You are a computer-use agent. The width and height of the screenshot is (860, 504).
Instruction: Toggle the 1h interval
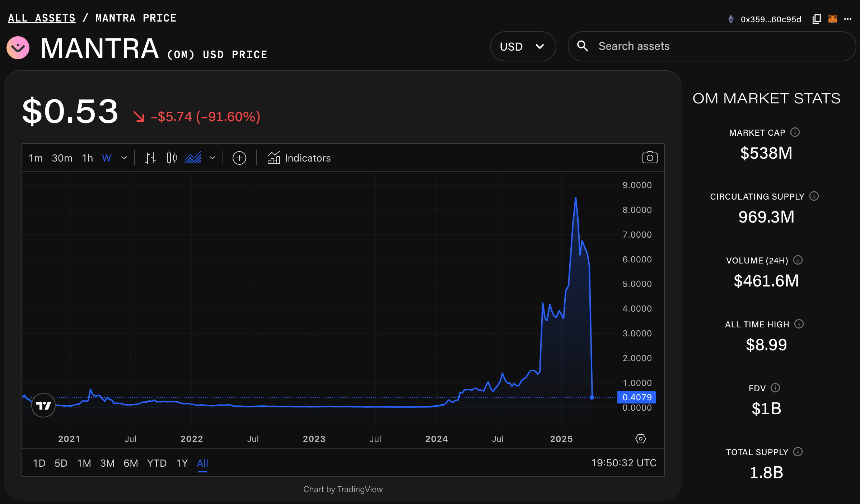coord(88,158)
